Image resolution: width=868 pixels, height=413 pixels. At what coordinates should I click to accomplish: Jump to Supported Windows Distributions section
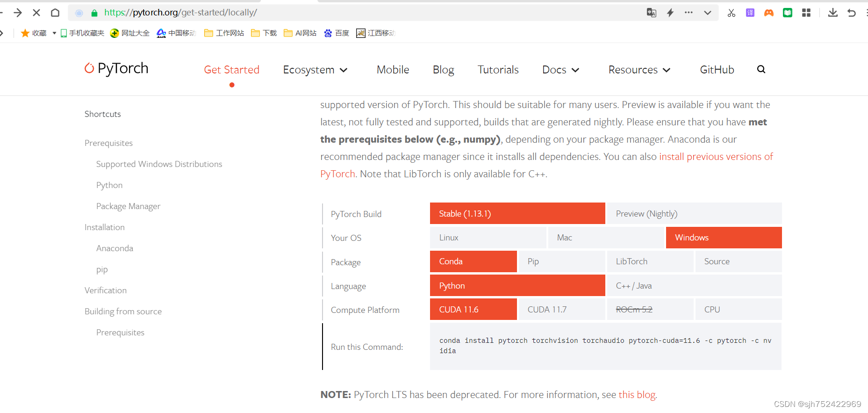tap(159, 164)
